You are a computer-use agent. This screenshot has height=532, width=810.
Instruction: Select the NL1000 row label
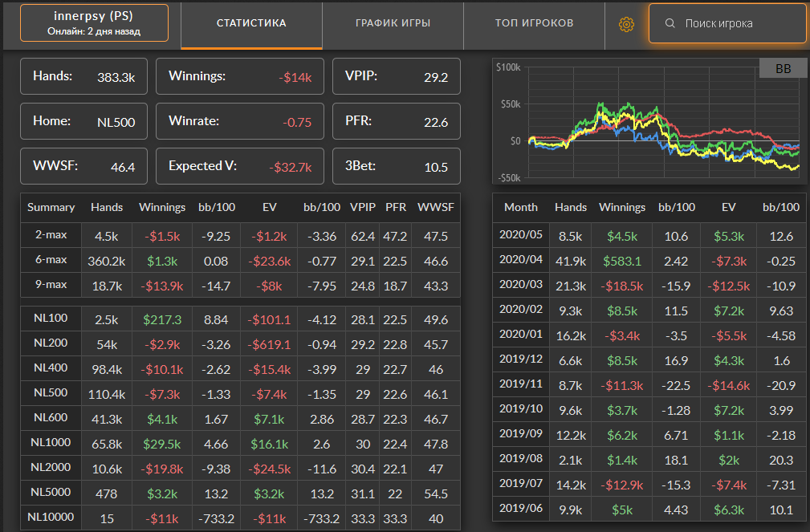[x=51, y=442]
